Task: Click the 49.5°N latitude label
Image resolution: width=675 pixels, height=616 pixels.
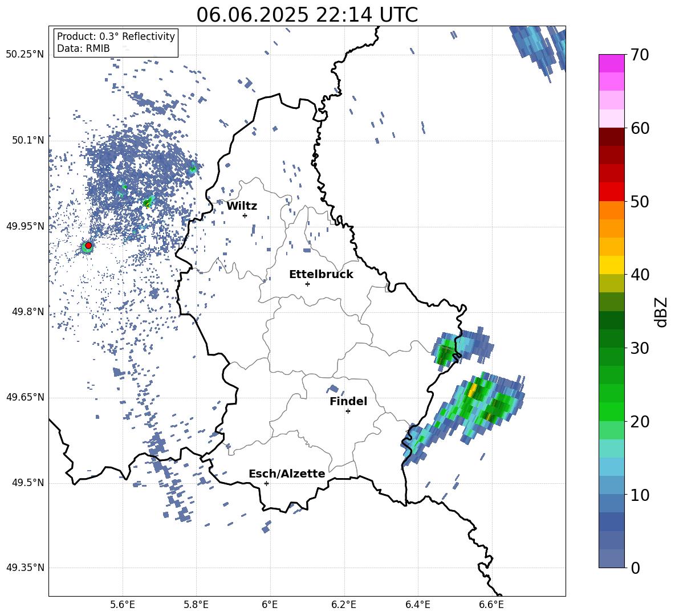Action: coord(29,483)
